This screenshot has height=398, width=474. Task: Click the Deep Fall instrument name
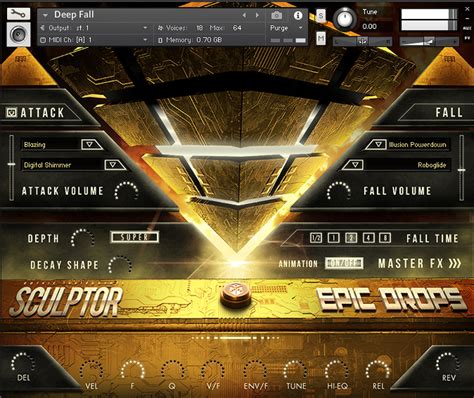click(74, 15)
